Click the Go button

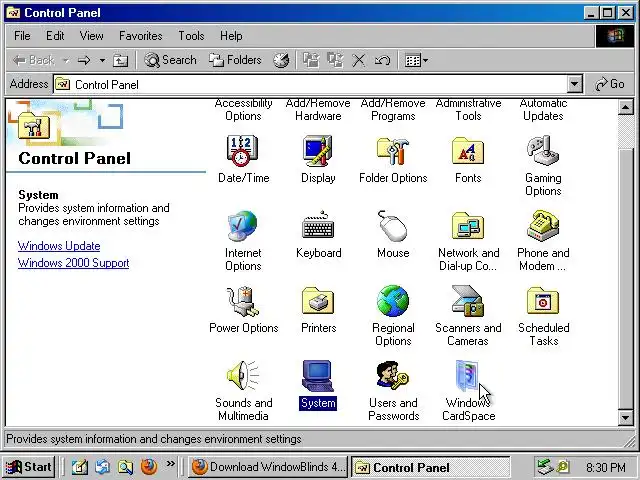click(x=610, y=84)
